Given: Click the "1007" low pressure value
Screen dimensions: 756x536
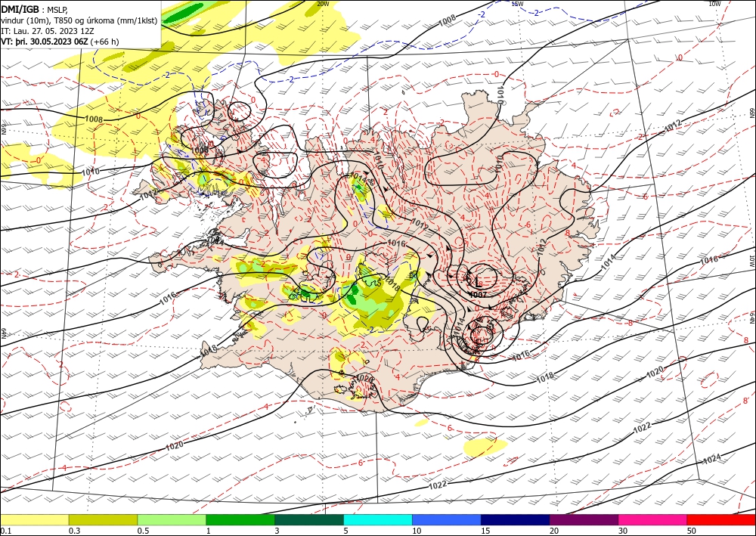Looking at the screenshot, I should [x=477, y=294].
